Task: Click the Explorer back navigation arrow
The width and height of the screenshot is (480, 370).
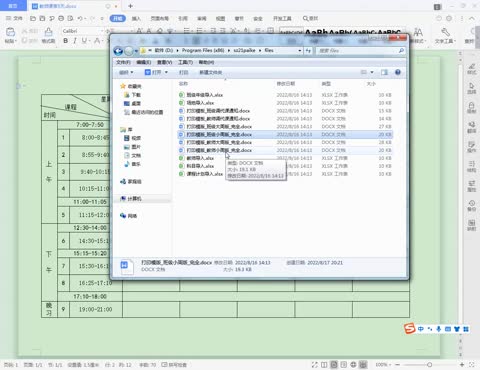Action: 118,51
